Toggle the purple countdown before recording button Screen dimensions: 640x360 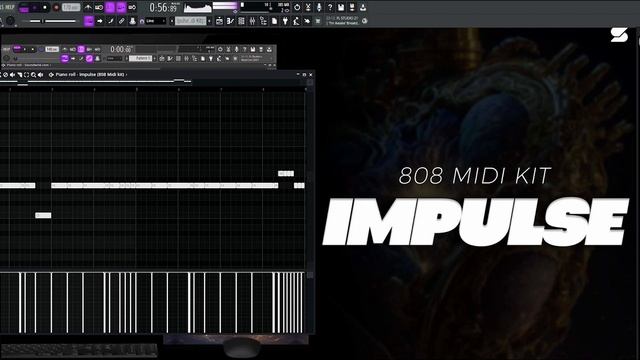[110, 8]
